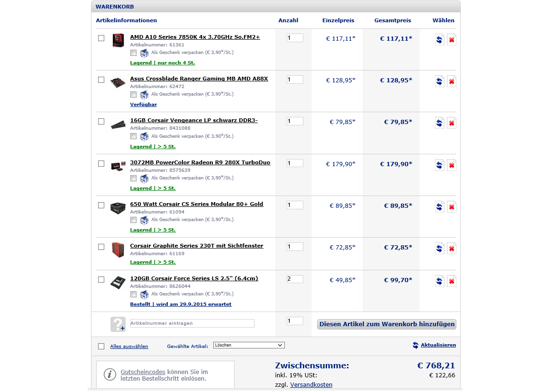Enable gift wrapping for AMD A10
Viewport: 546px width, 392px height.
[133, 53]
